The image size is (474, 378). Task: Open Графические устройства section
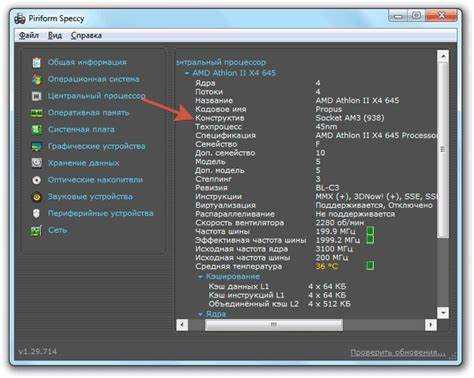(97, 146)
